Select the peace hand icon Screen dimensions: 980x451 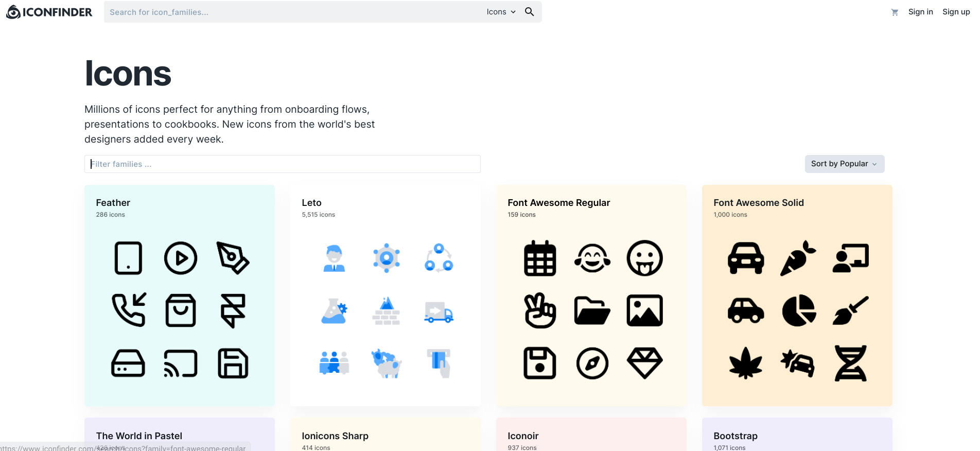(x=540, y=310)
